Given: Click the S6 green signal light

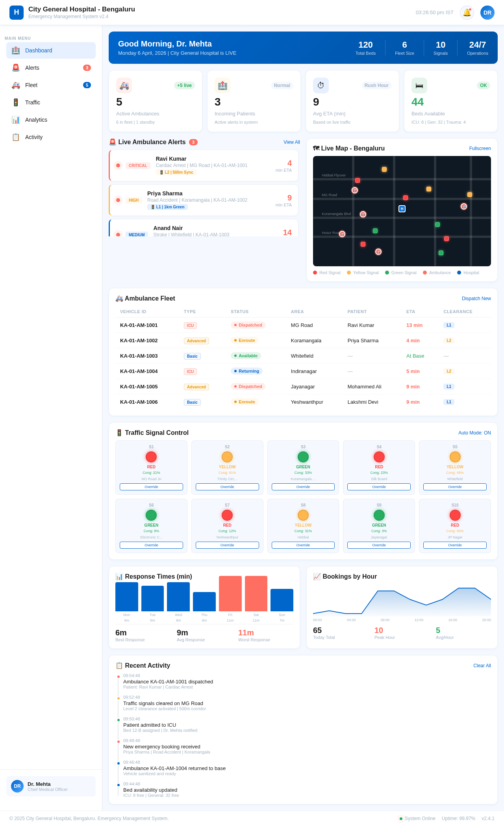Looking at the screenshot, I should (151, 515).
